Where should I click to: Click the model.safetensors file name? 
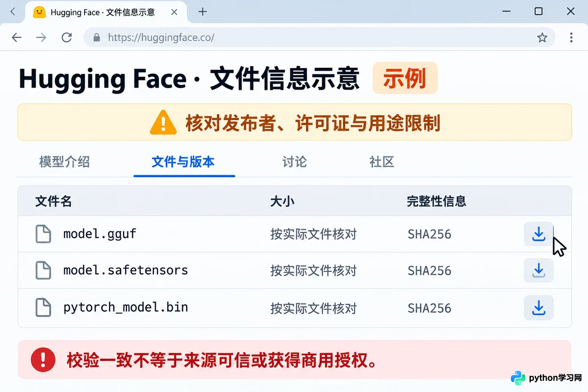pos(125,270)
